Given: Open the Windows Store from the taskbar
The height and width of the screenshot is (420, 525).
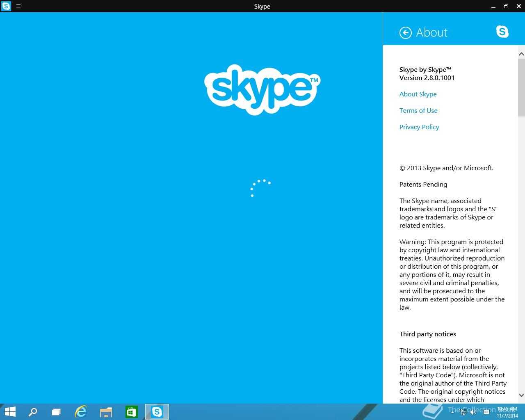Looking at the screenshot, I should click(131, 412).
